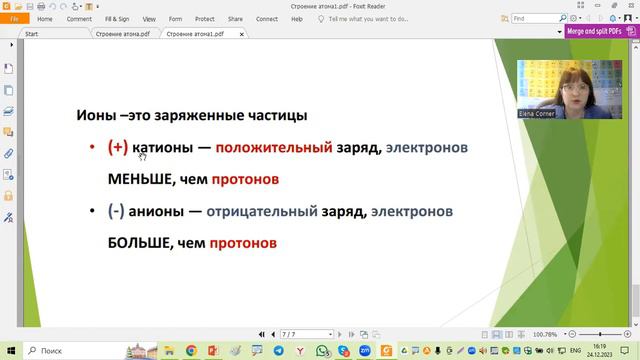Expand the document tab list dropdown arrow
Screen dimensions: 640x360
coord(560,32)
